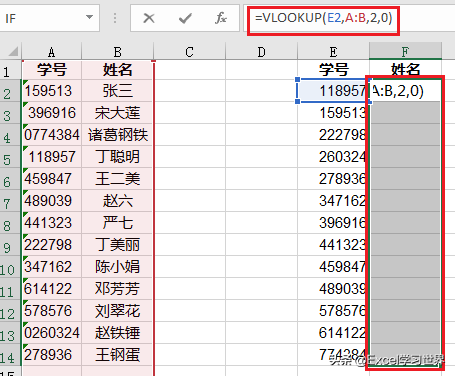Click cell A6 containing 459847
This screenshot has height=376, width=455.
pos(52,179)
